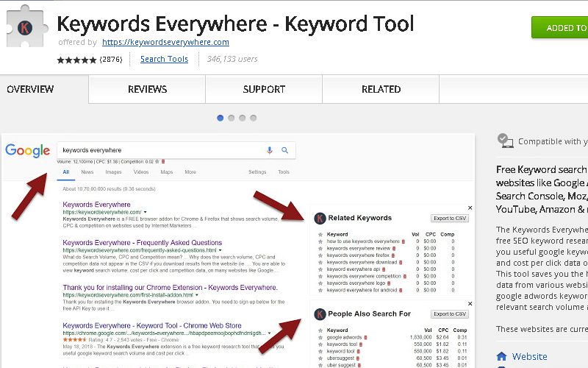588x368 pixels.
Task: Select the second carousel dot indicator
Action: tap(232, 118)
